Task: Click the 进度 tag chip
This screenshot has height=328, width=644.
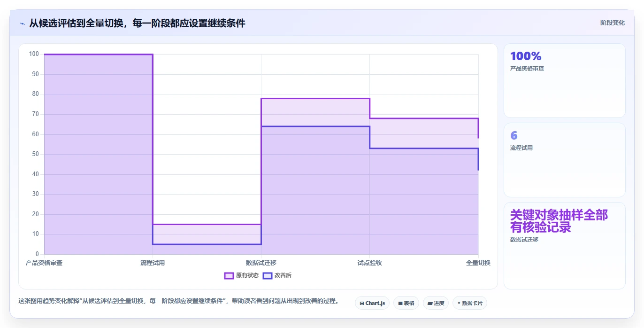Action: (x=436, y=303)
